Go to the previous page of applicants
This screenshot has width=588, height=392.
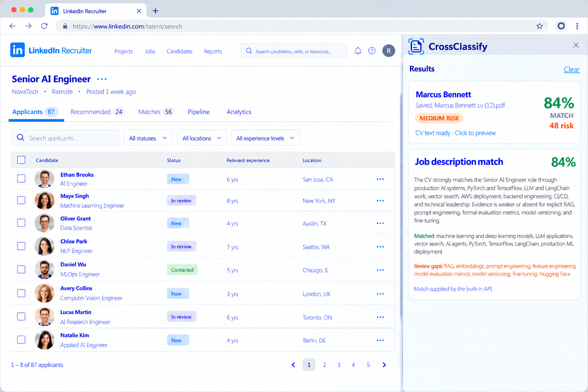point(293,365)
